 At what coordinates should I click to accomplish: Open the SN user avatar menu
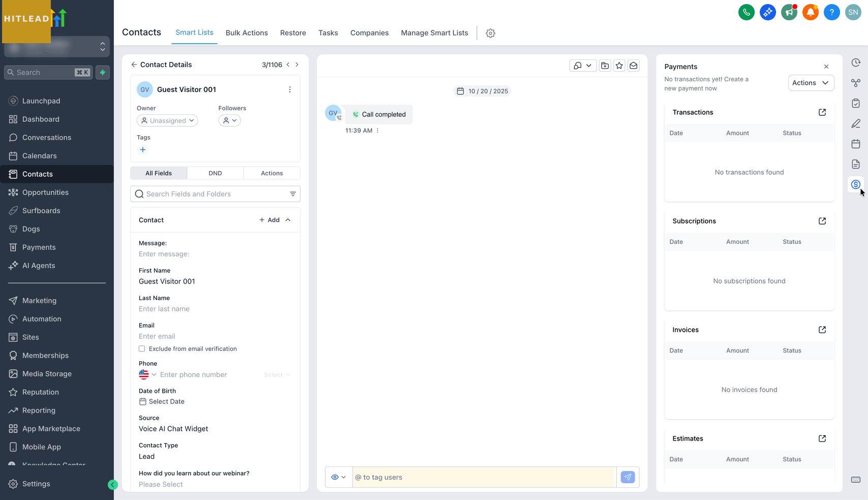853,12
